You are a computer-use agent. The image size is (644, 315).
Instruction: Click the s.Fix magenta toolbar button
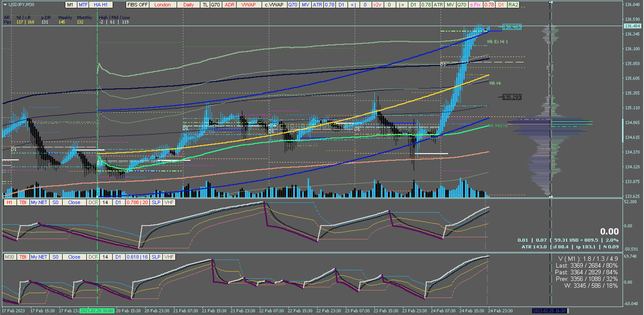tap(475, 5)
